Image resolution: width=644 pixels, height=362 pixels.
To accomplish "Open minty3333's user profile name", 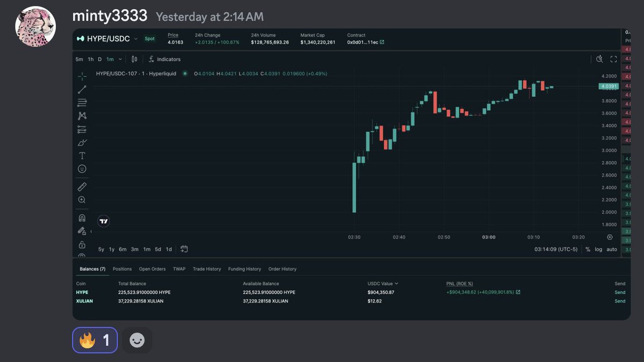I will 109,16.
